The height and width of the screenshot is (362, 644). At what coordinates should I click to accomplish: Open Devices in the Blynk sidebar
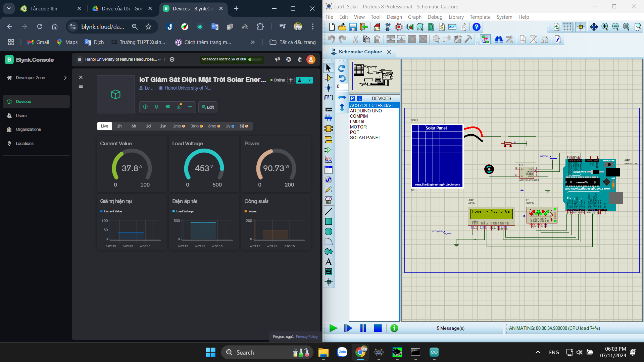[36, 102]
